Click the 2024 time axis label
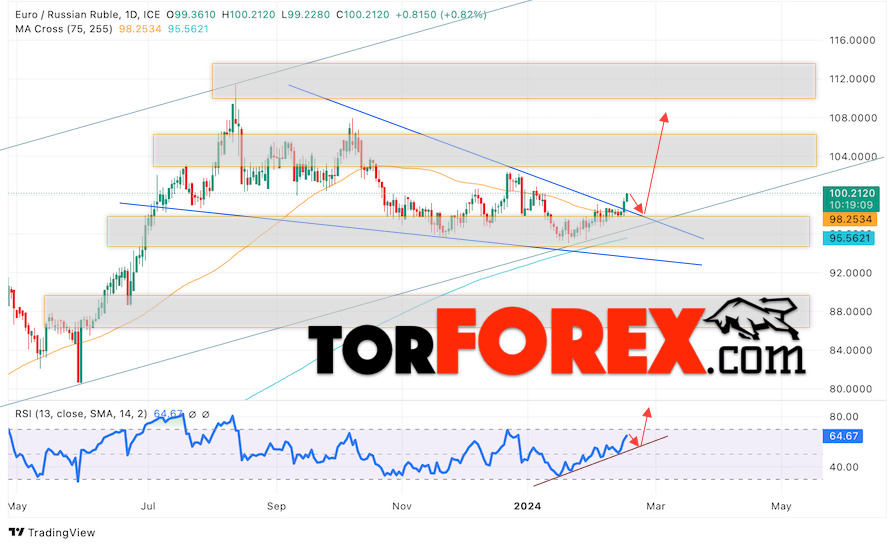 coord(527,506)
